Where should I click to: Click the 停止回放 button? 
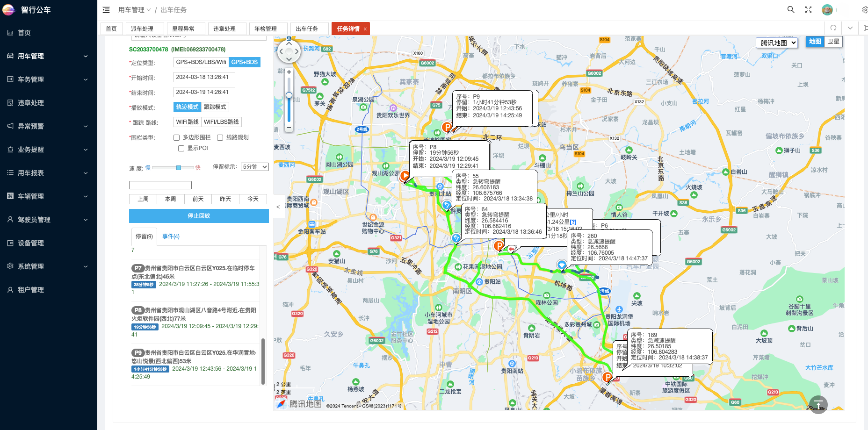tap(199, 216)
